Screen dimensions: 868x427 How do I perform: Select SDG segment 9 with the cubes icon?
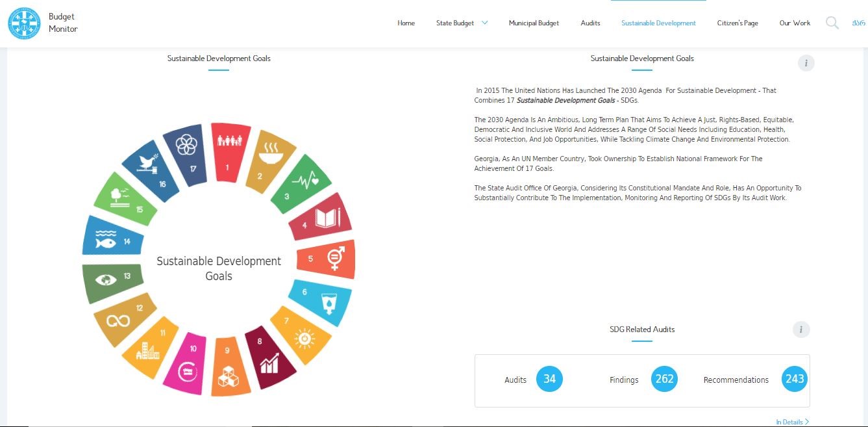pyautogui.click(x=230, y=367)
